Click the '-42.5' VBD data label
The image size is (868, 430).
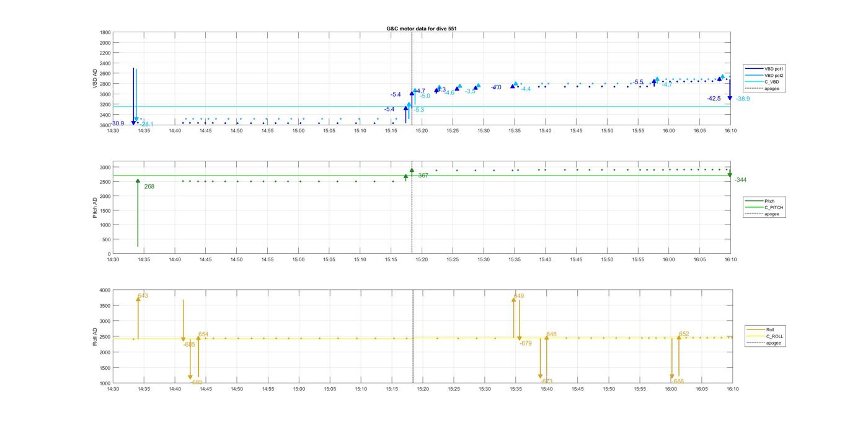(714, 99)
